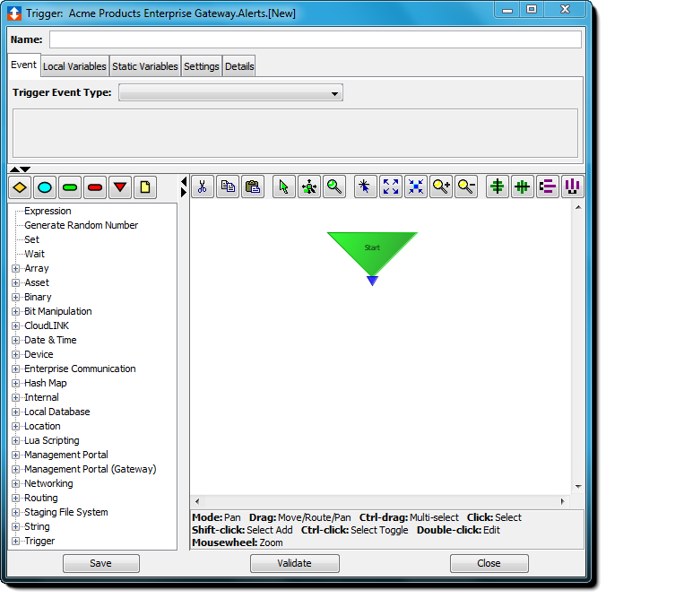Expand the Internal node
The height and width of the screenshot is (616, 684).
click(x=16, y=397)
